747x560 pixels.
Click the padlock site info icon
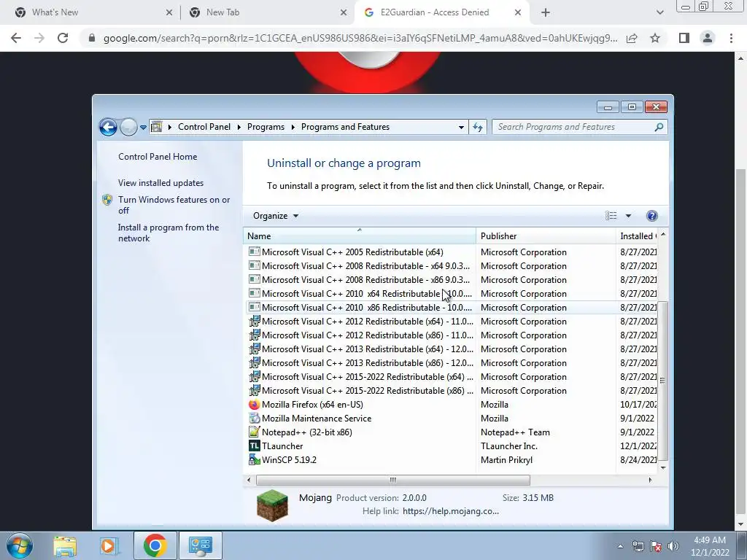click(x=92, y=38)
